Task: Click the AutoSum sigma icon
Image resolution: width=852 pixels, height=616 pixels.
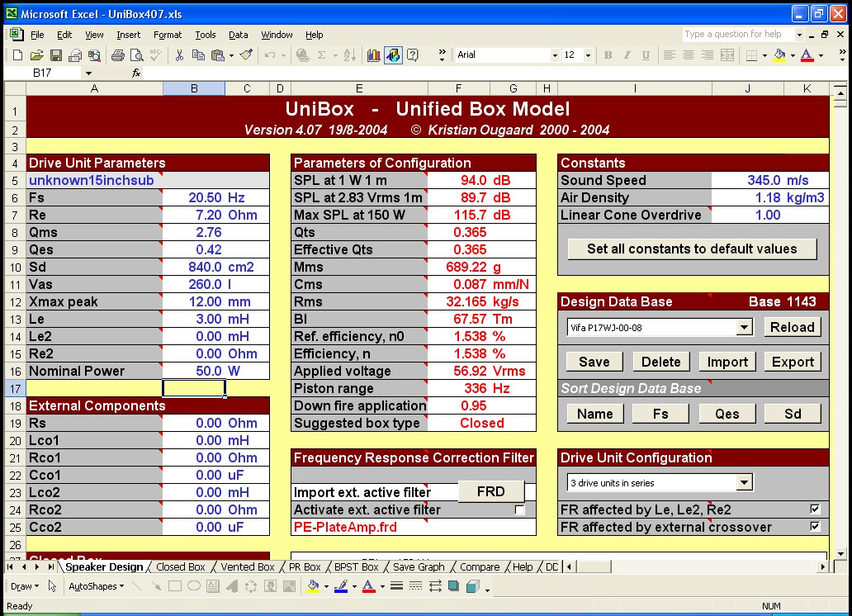Action: pyautogui.click(x=322, y=55)
